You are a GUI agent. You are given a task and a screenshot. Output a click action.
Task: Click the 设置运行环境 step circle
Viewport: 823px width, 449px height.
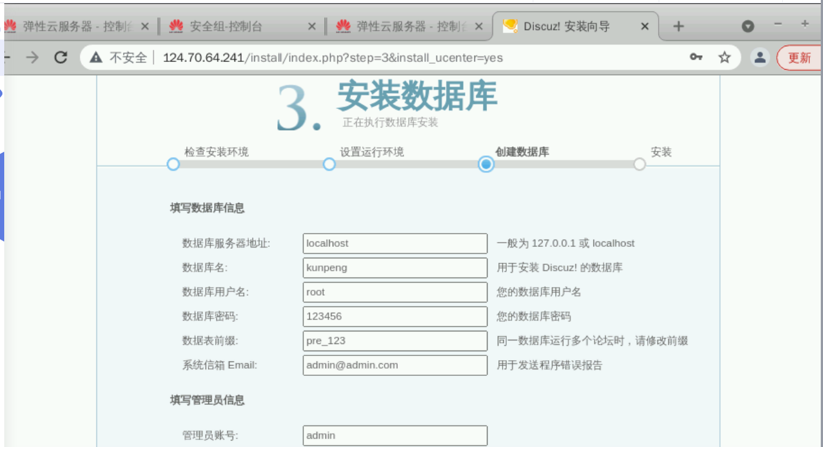(329, 164)
